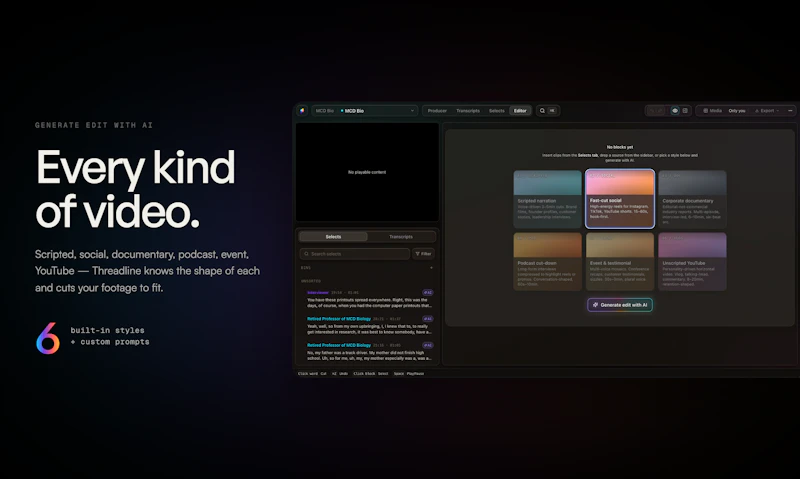The width and height of the screenshot is (800, 479).
Task: Click AI badge on 'Yeah, well' clip
Action: [428, 319]
